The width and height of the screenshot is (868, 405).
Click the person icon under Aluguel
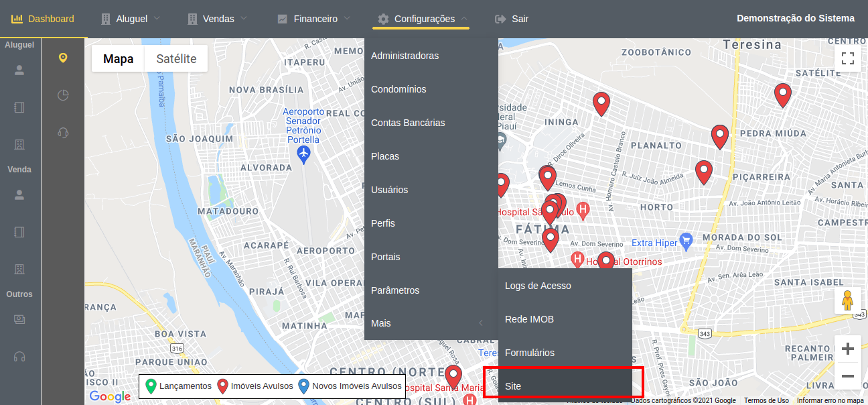(19, 70)
